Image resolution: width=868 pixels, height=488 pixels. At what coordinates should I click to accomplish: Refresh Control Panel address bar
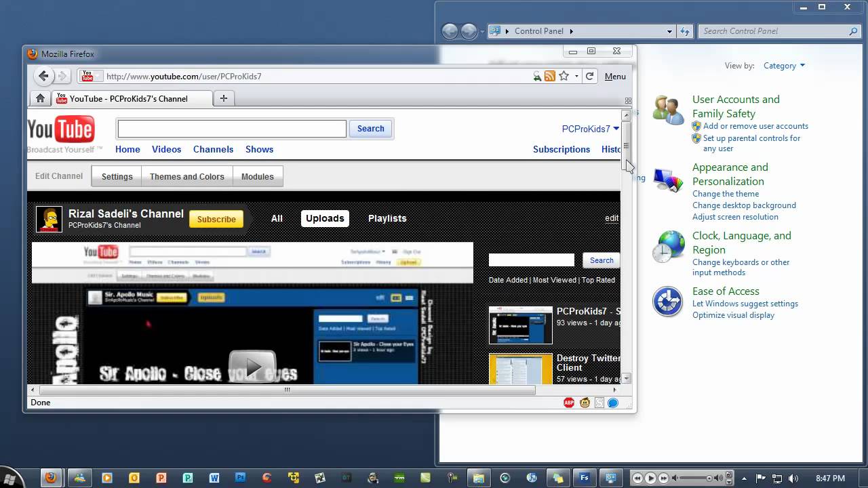685,31
